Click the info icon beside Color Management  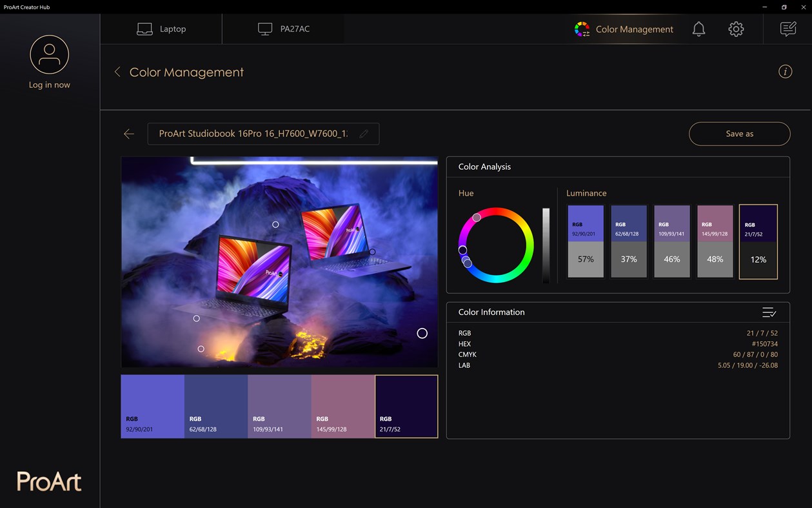click(x=785, y=72)
